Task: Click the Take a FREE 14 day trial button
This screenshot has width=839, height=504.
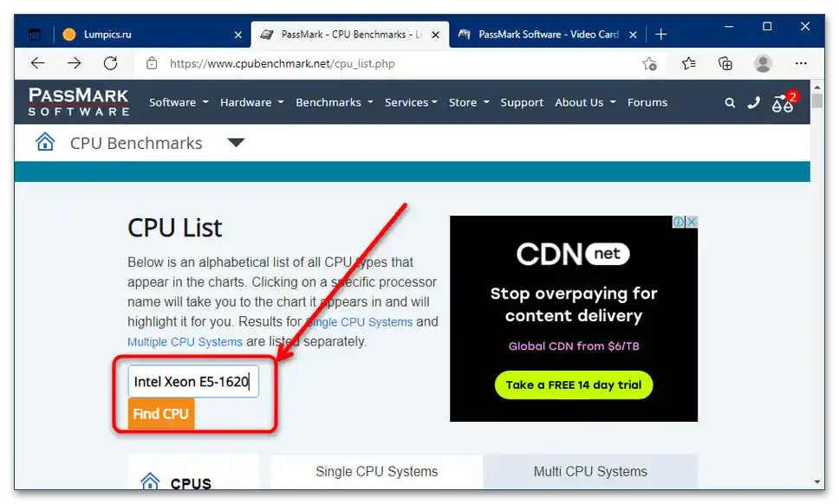Action: point(574,384)
